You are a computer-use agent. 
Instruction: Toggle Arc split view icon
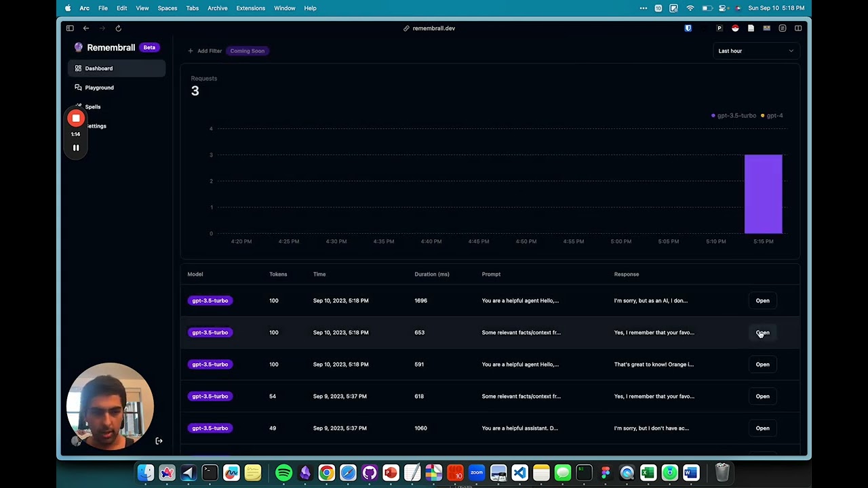pos(798,28)
